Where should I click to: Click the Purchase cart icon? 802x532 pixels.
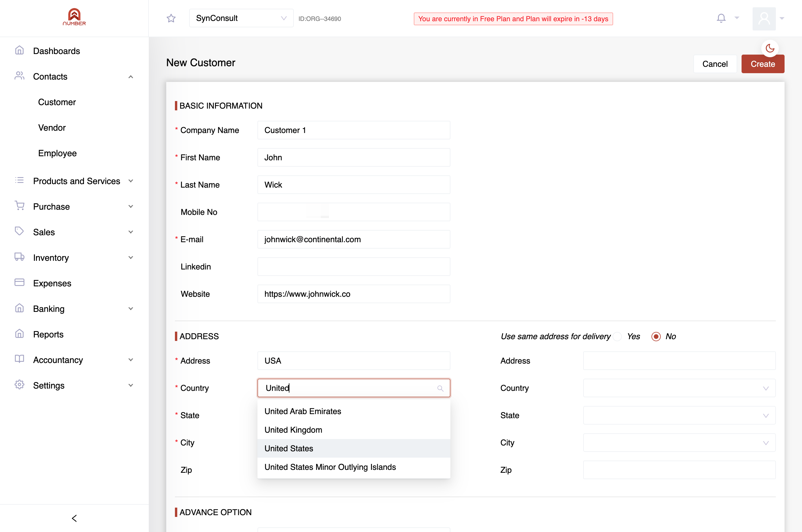[x=19, y=206]
